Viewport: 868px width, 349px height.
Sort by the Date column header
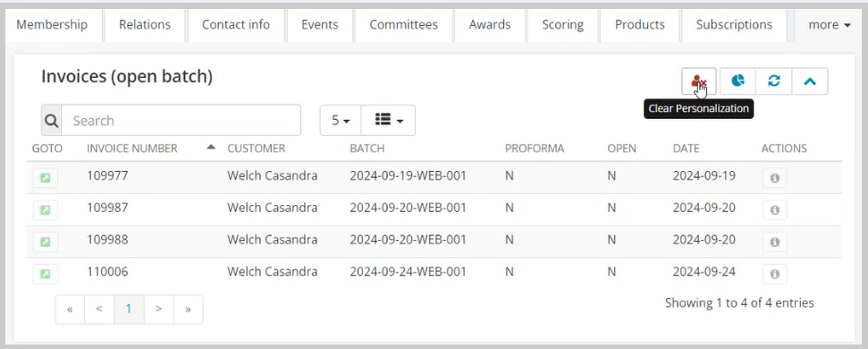click(686, 149)
